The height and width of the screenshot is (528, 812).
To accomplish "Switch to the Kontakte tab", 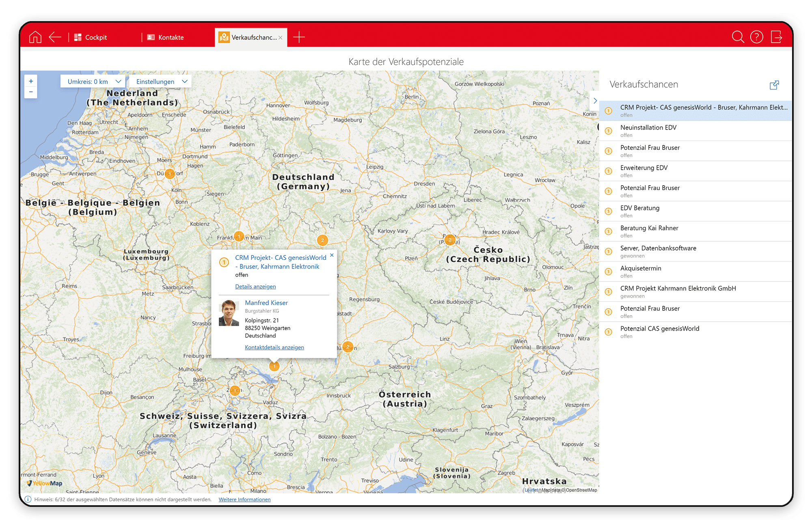I will (x=165, y=37).
